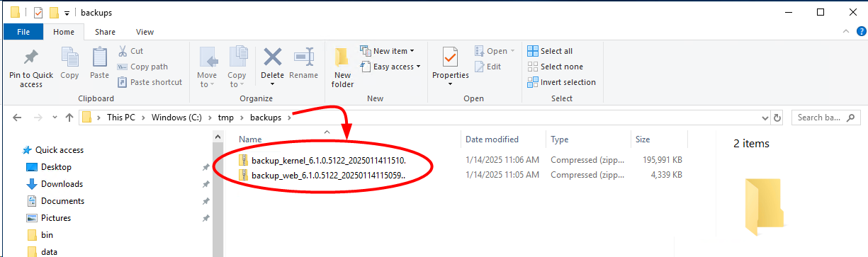
Task: Click 1/14/2025 11:05 AM date cell
Action: pyautogui.click(x=502, y=175)
